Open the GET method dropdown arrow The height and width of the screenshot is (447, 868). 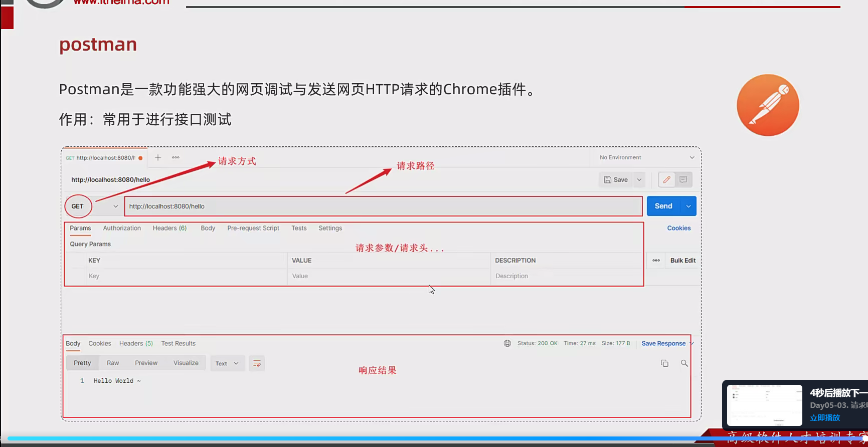(x=115, y=206)
